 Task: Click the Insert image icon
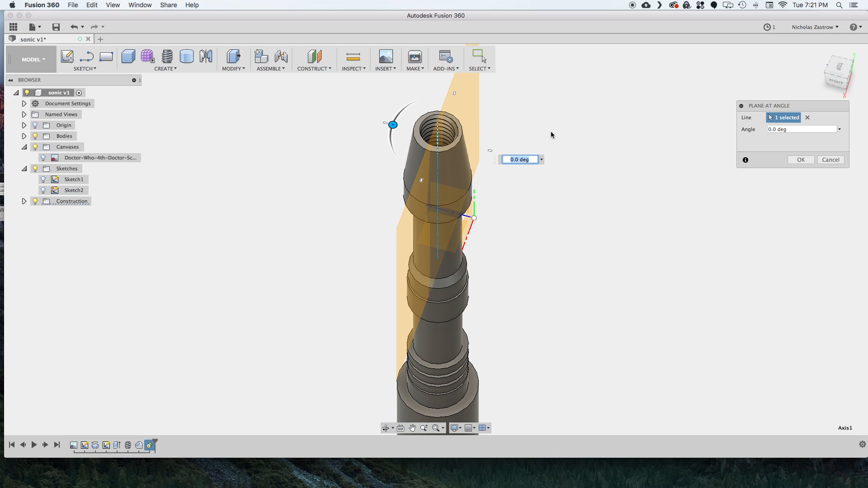click(x=386, y=56)
